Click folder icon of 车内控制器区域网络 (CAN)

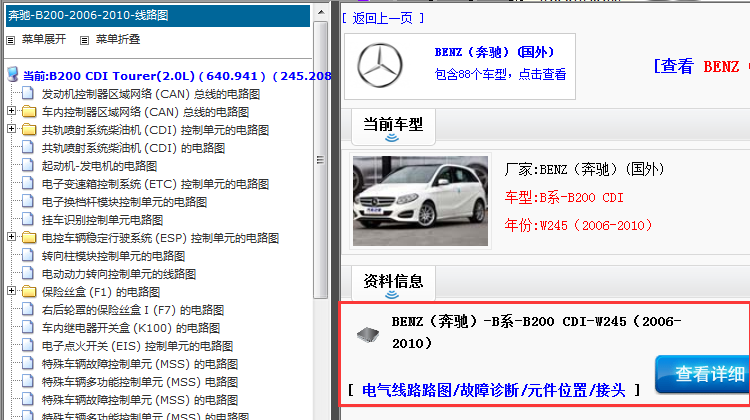[x=29, y=111]
